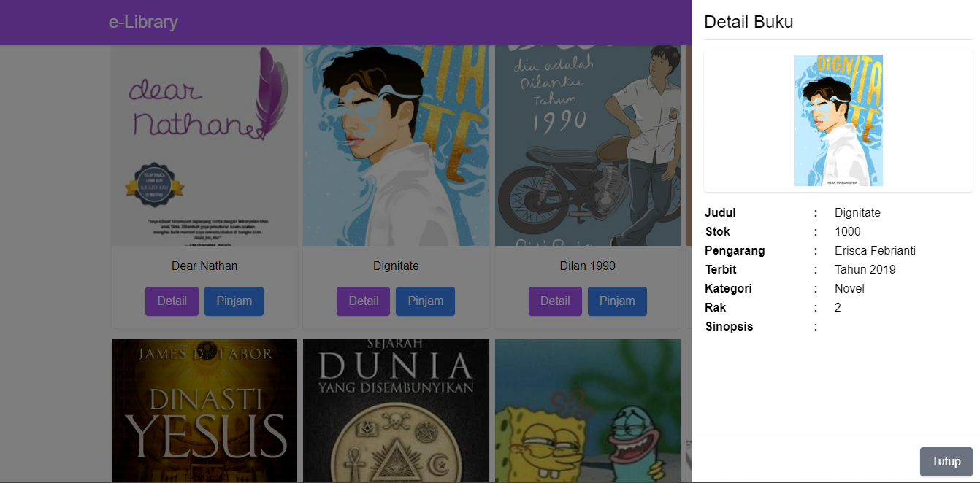The height and width of the screenshot is (483, 980).
Task: Borrow Dignitate using its Pinjam button
Action: [x=425, y=301]
